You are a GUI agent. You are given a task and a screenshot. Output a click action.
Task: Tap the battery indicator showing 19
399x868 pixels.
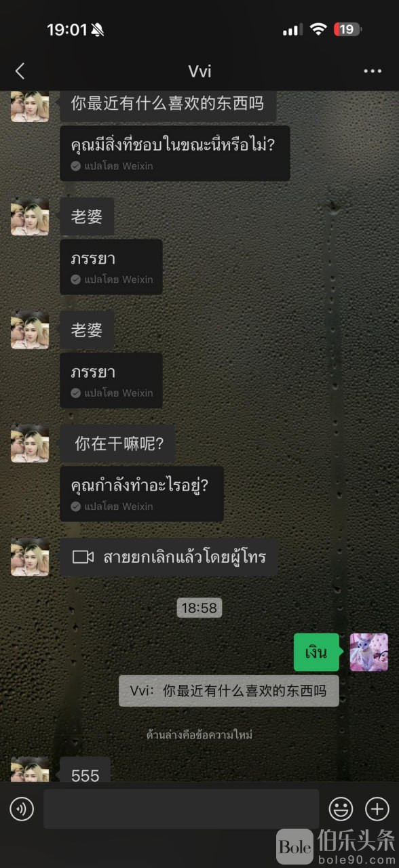pyautogui.click(x=347, y=29)
